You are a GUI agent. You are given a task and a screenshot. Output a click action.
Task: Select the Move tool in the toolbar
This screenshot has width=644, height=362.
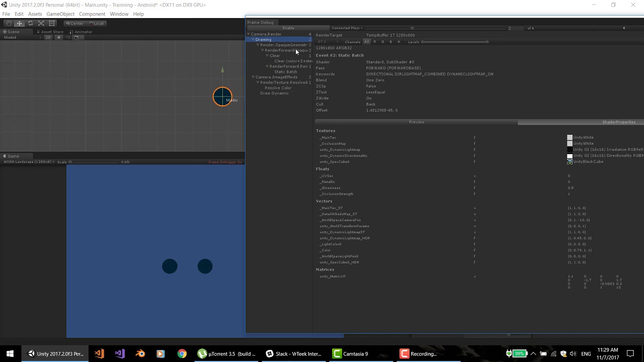[x=20, y=23]
